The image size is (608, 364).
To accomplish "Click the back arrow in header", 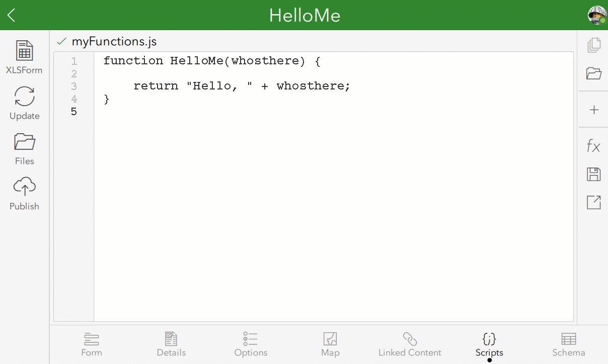I will pyautogui.click(x=12, y=15).
